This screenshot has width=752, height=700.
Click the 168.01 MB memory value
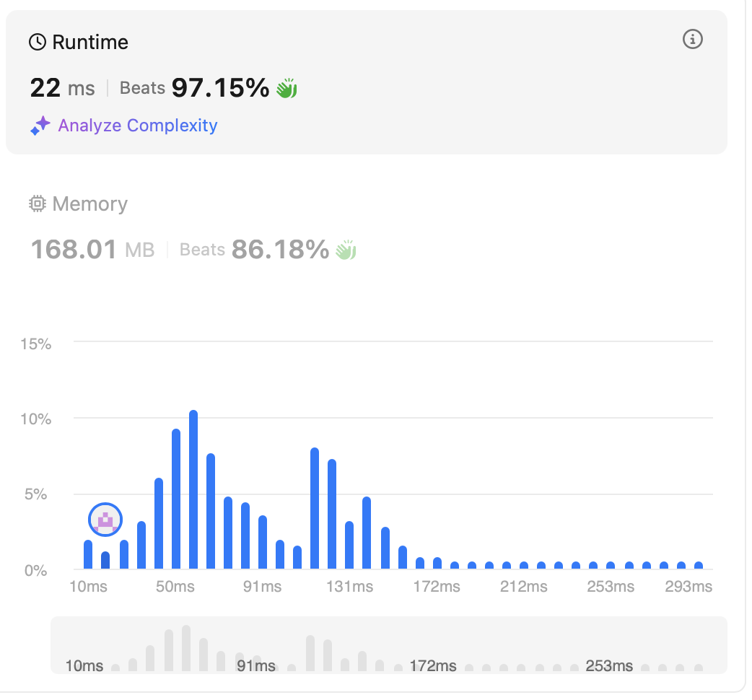92,250
